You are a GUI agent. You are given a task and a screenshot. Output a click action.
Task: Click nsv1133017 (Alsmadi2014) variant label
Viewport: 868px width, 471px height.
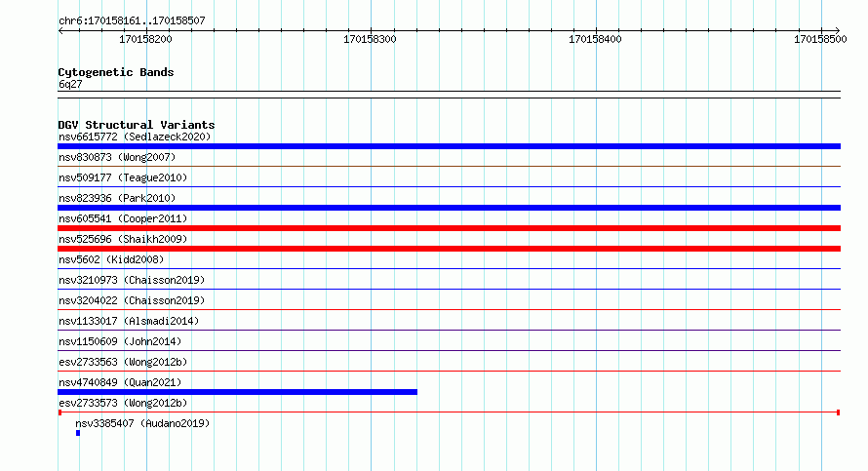129,321
